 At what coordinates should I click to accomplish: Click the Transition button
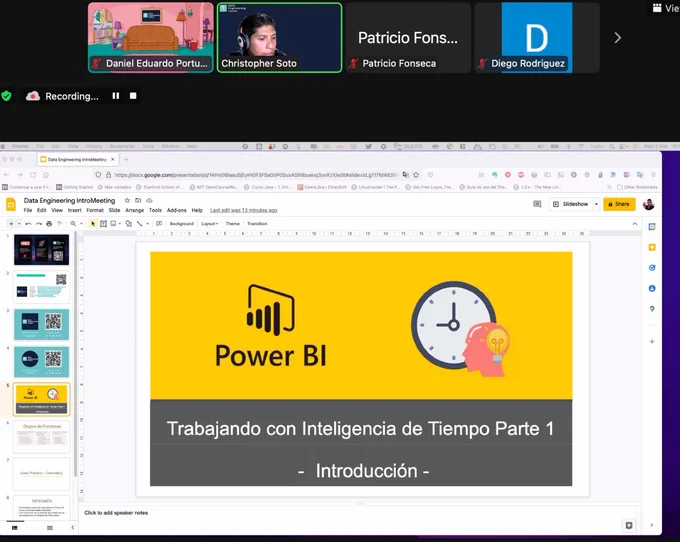[x=257, y=224]
